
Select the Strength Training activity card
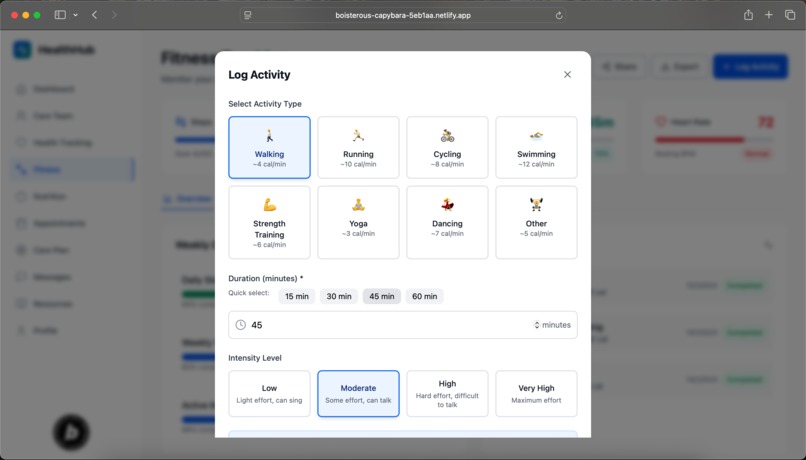click(269, 222)
